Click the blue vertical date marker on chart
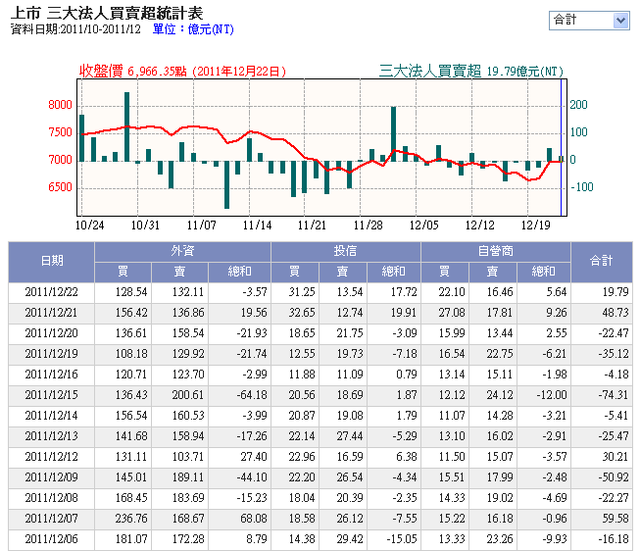The width and height of the screenshot is (640, 551). click(561, 147)
